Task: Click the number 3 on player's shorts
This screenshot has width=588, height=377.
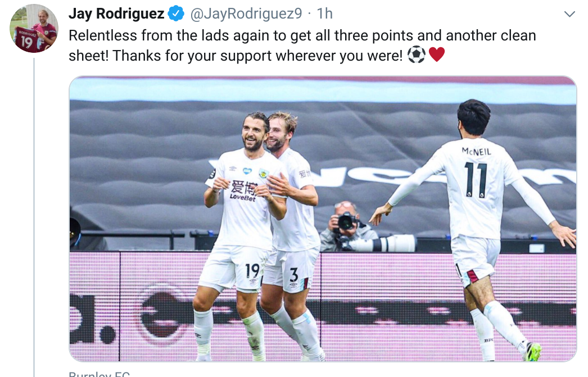Action: click(x=293, y=275)
